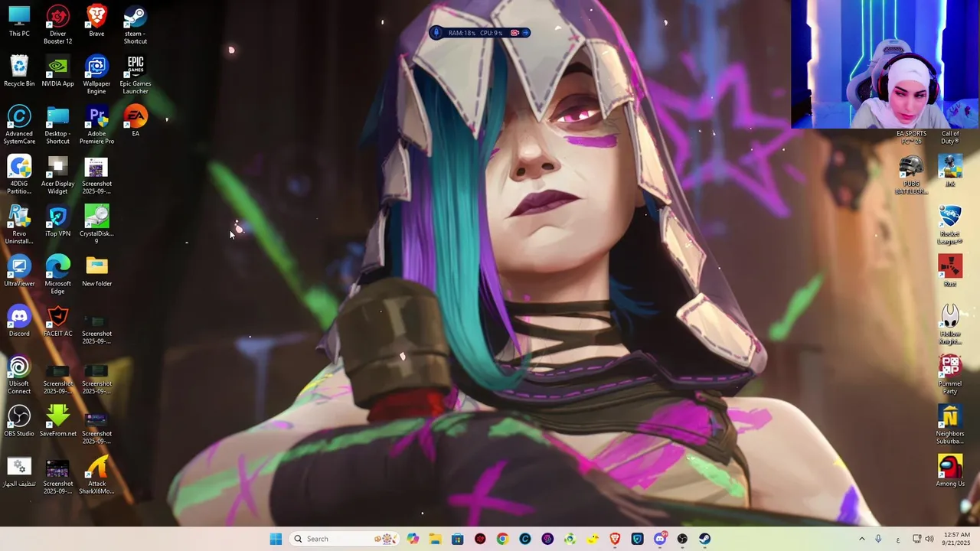Show hidden system tray icons
The width and height of the screenshot is (980, 551).
(861, 539)
